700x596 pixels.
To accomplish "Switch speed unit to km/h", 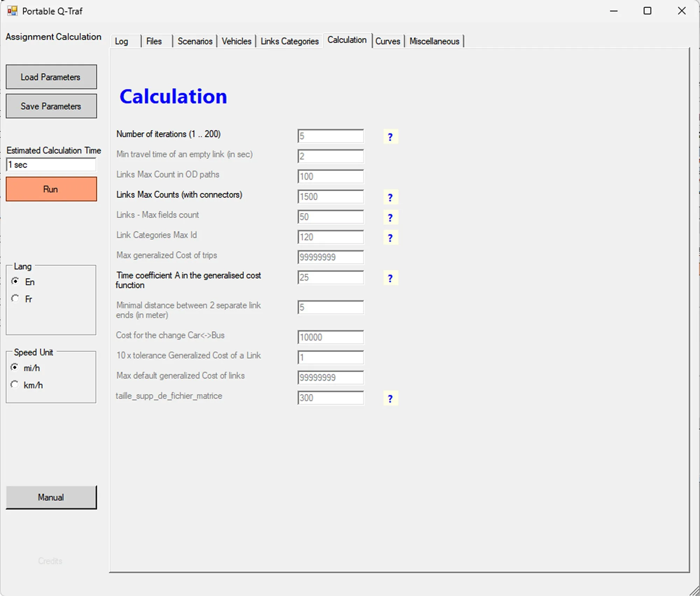I will pyautogui.click(x=14, y=385).
